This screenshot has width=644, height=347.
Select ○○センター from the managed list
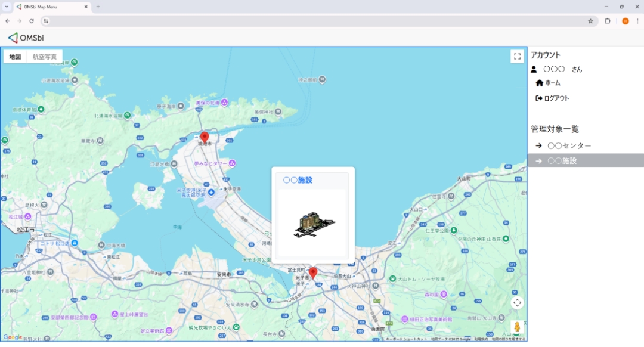569,145
